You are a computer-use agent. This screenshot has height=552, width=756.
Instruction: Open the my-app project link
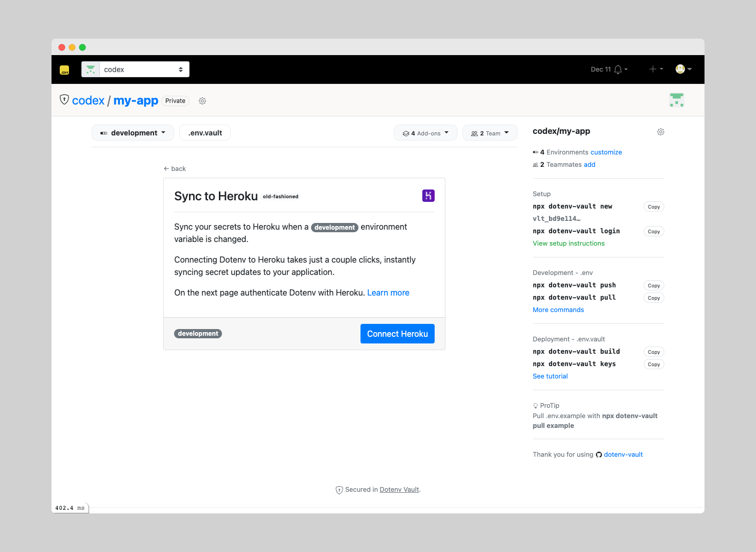(x=136, y=100)
